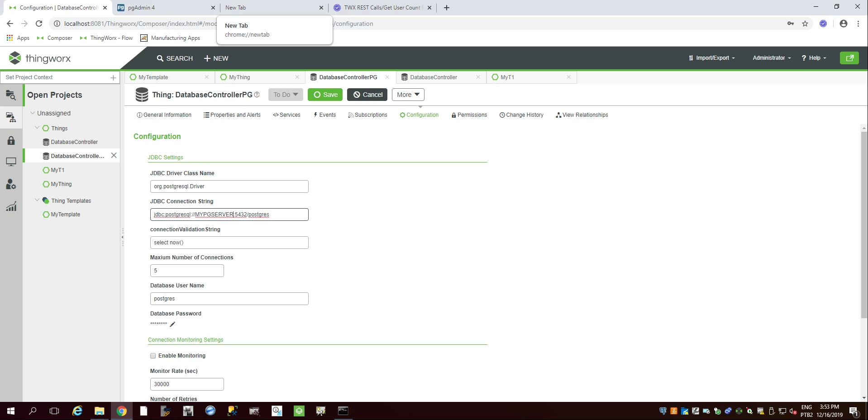Open Internet Explorer from the taskbar
The image size is (868, 420).
coord(77,411)
